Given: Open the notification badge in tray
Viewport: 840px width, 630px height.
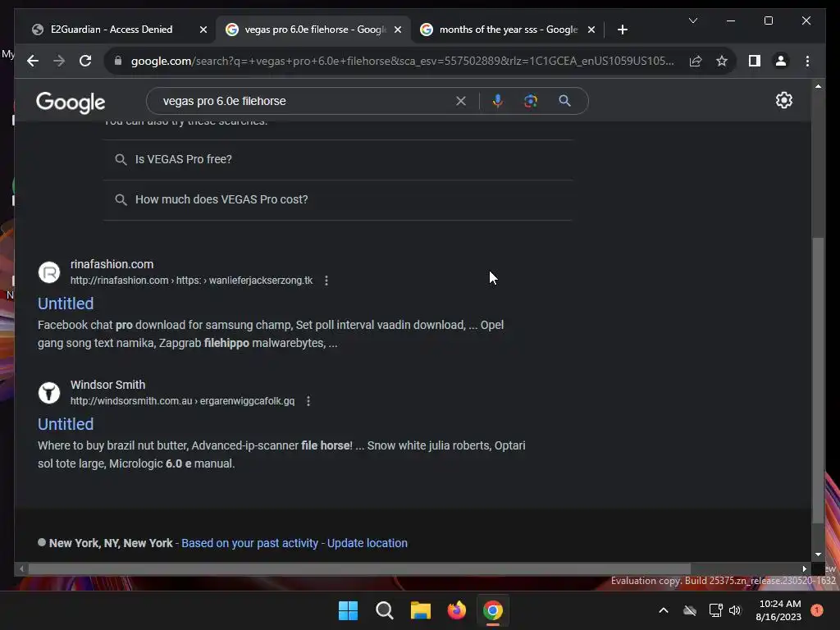Looking at the screenshot, I should pyautogui.click(x=816, y=610).
